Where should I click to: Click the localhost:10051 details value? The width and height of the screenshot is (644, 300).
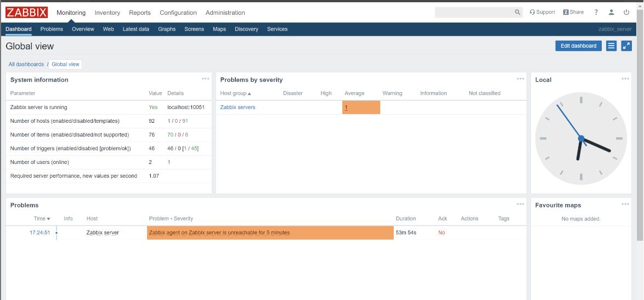pyautogui.click(x=186, y=107)
